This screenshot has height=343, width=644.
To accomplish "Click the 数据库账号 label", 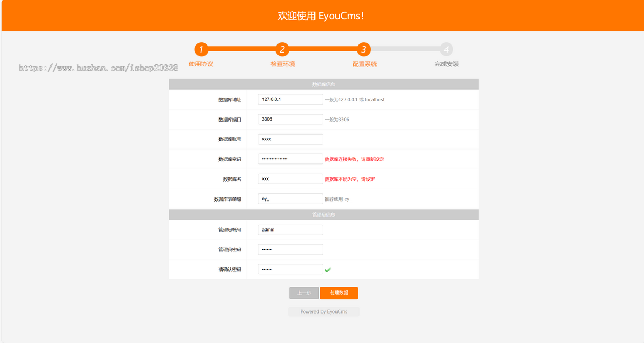I will pos(230,139).
